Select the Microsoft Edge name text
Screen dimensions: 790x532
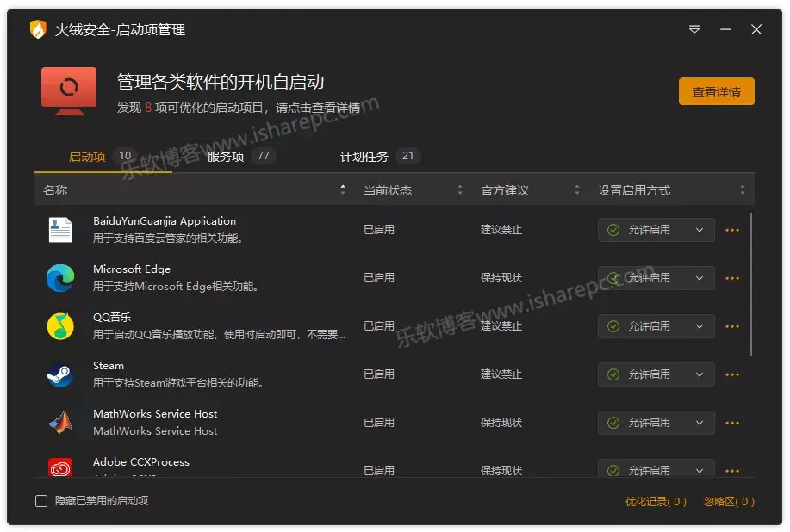(132, 269)
